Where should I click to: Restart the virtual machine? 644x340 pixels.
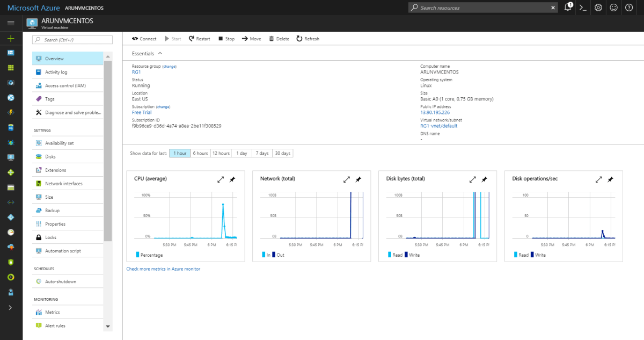pos(199,38)
